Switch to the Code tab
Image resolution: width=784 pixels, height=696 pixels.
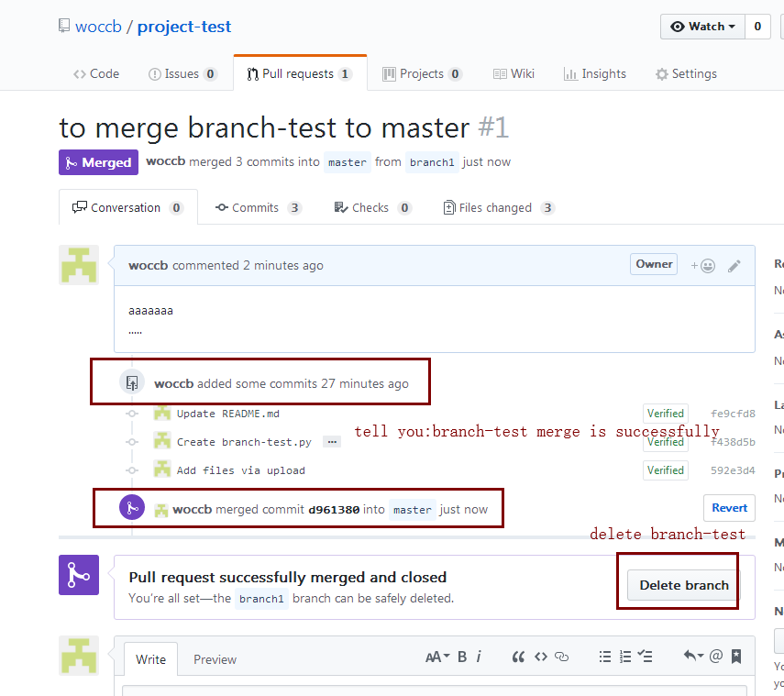pyautogui.click(x=96, y=74)
